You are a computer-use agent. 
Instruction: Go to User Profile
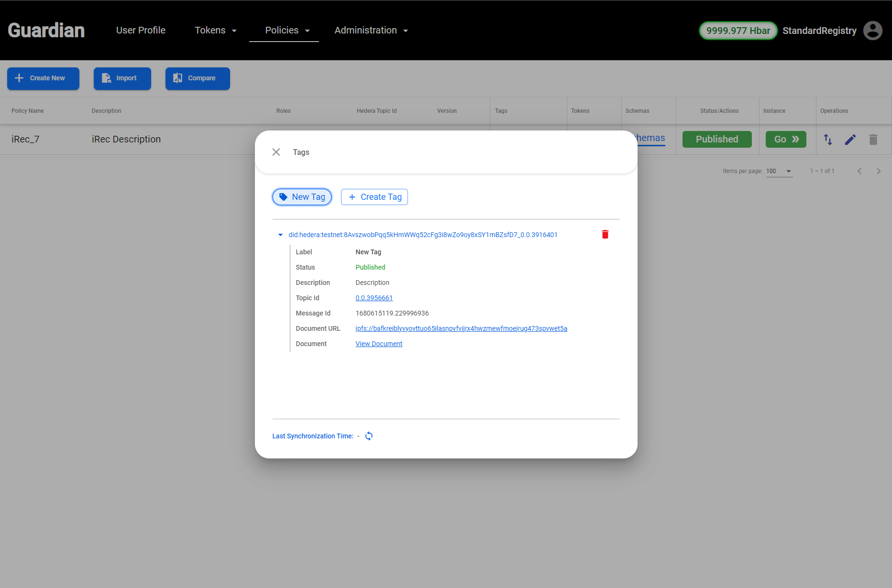pyautogui.click(x=141, y=30)
